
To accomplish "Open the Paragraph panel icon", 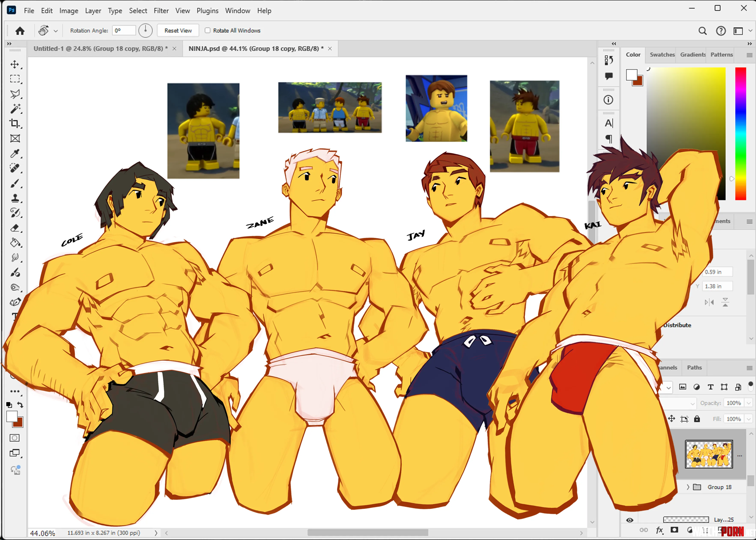I will pyautogui.click(x=609, y=139).
